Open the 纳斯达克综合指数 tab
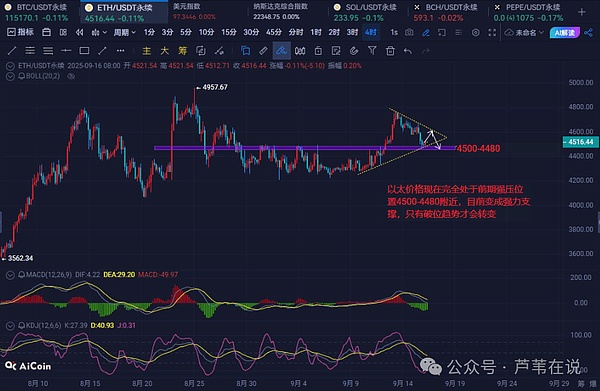This screenshot has height=391, width=600. tap(280, 11)
